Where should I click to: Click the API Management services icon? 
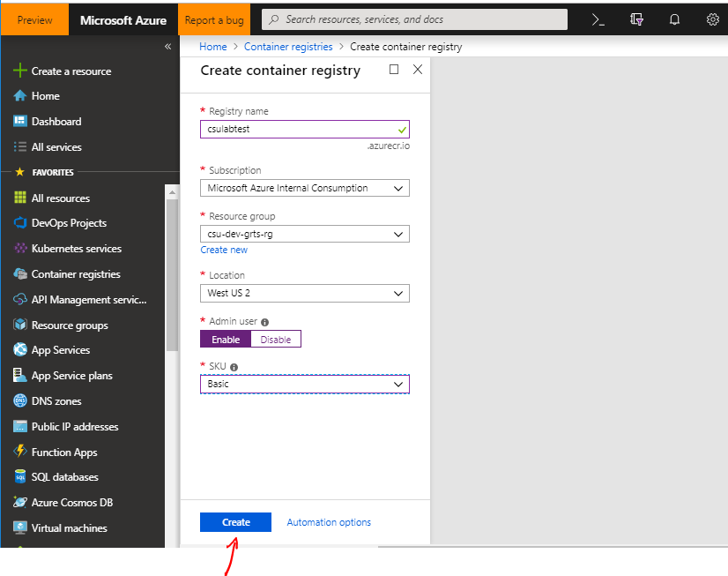pyautogui.click(x=20, y=299)
